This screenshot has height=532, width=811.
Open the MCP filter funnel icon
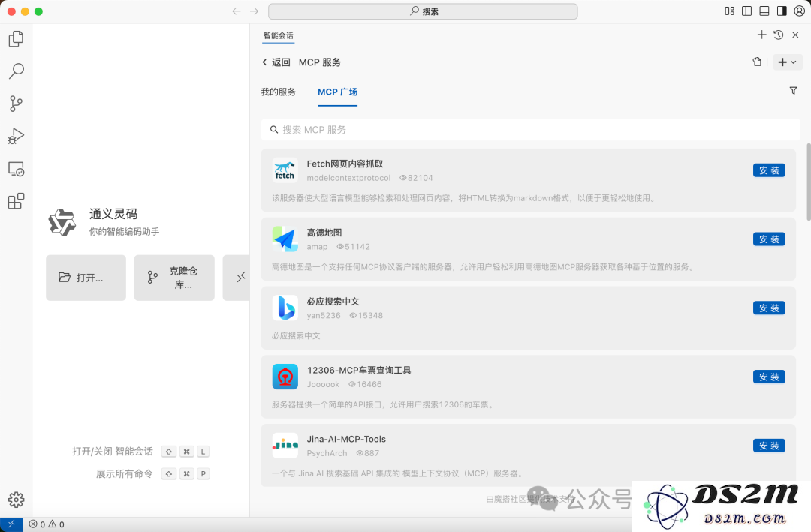tap(794, 91)
